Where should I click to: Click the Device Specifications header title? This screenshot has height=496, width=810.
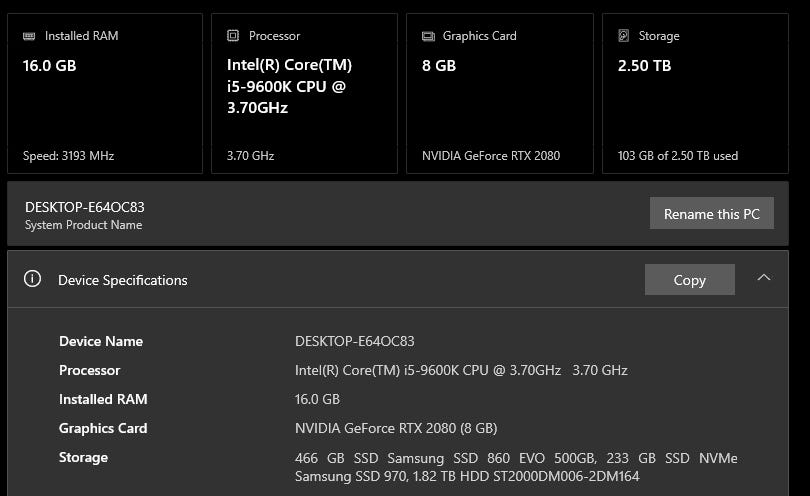click(x=122, y=280)
